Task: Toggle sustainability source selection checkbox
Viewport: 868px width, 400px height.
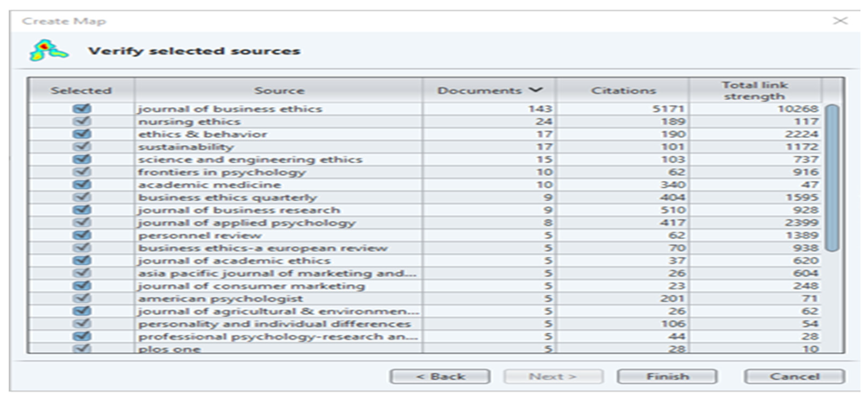Action: coord(82,147)
